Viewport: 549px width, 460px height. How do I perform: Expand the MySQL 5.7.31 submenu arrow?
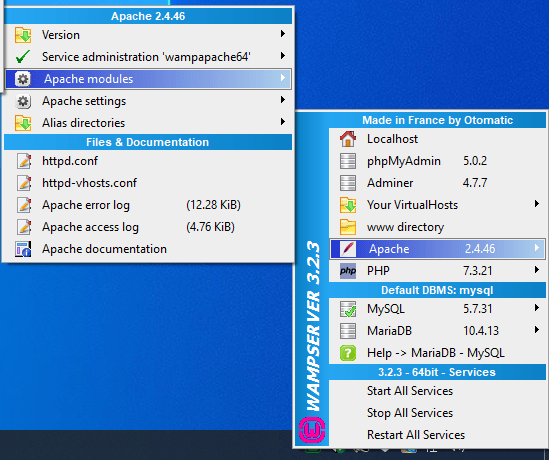coord(537,308)
